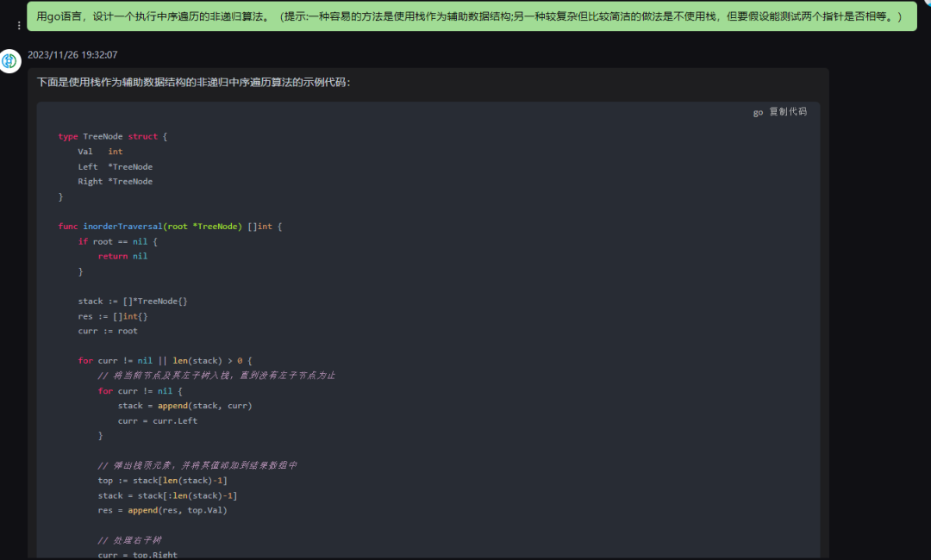Click the line 'curr := root'
931x560 pixels.
pyautogui.click(x=108, y=331)
